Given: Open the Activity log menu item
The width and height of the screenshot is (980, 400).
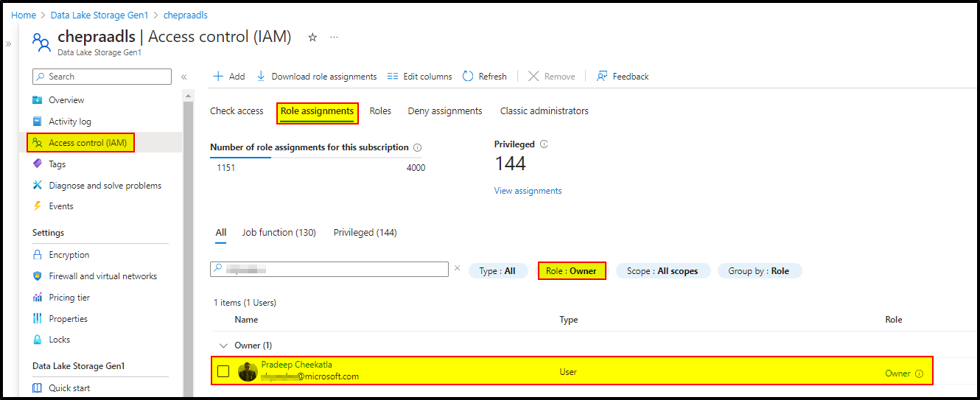Looking at the screenshot, I should tap(70, 122).
